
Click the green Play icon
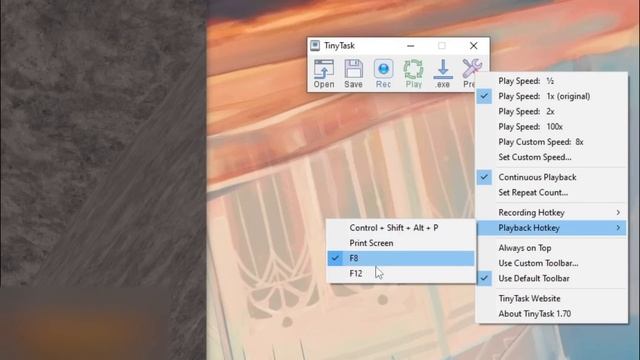[413, 73]
